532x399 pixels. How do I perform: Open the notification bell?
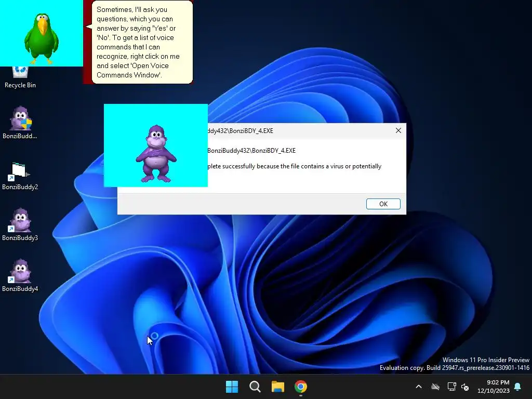(518, 387)
